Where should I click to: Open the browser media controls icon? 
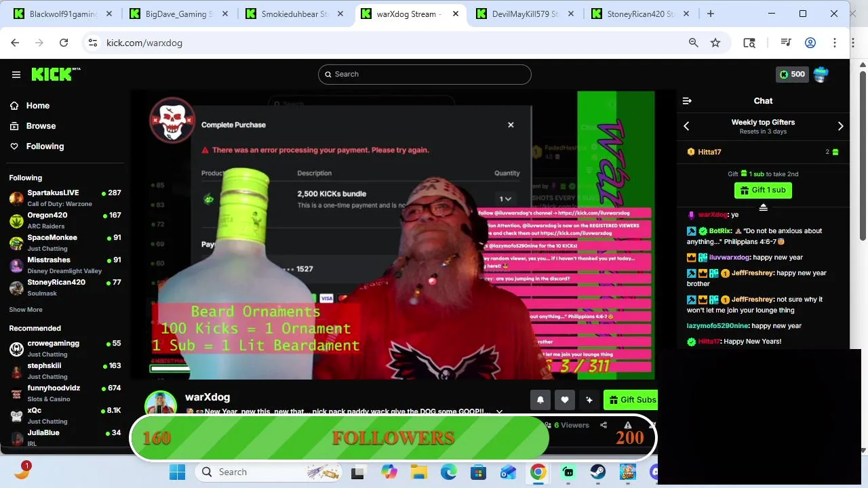[x=786, y=43]
